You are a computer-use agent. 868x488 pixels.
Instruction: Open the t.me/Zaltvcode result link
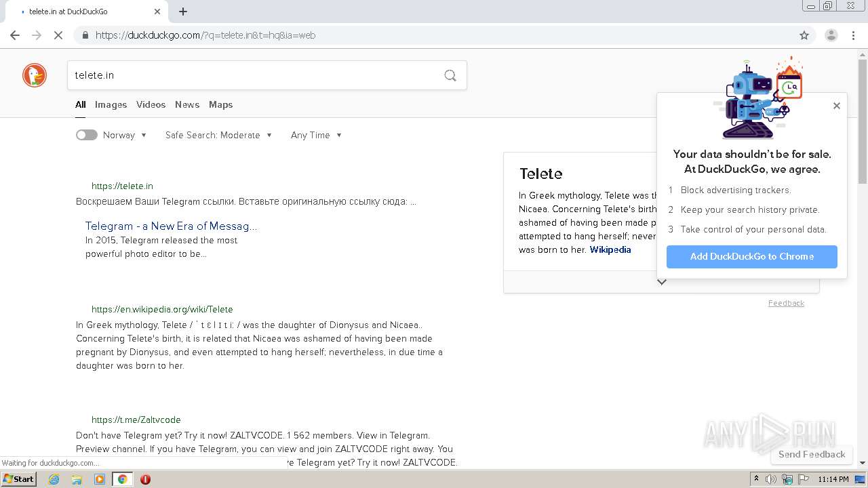coord(136,420)
